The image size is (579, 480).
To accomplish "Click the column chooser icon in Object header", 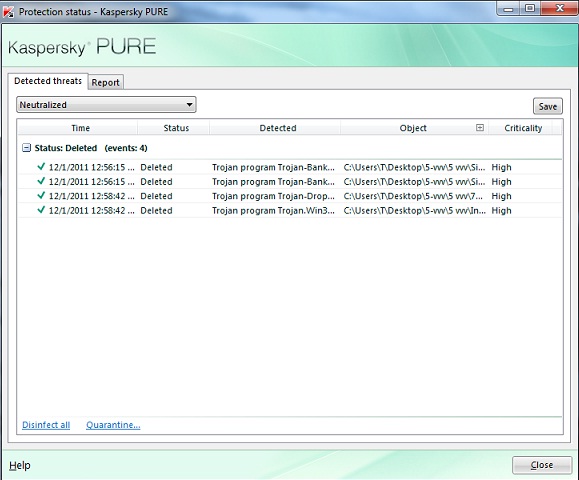I will 480,128.
